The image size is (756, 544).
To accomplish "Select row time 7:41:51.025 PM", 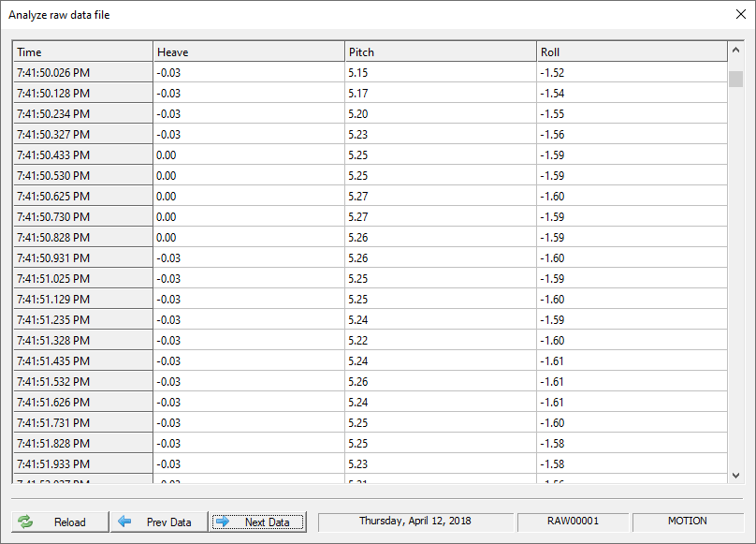I will click(x=83, y=278).
